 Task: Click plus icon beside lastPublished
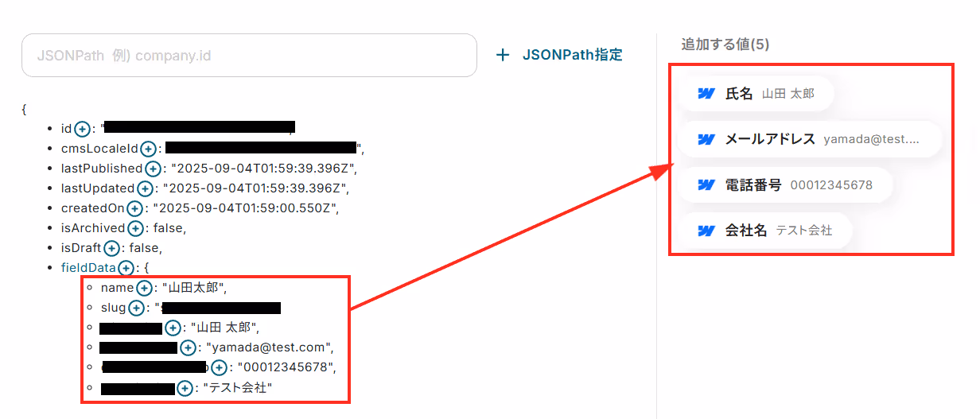pos(154,169)
